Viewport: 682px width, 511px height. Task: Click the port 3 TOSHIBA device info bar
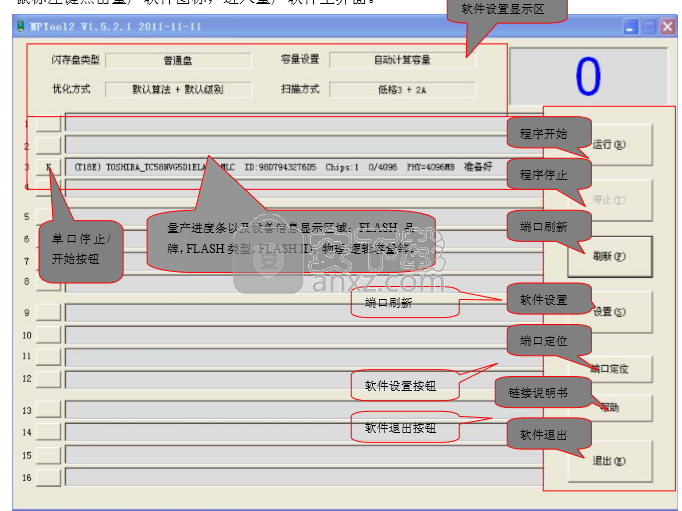tap(304, 167)
